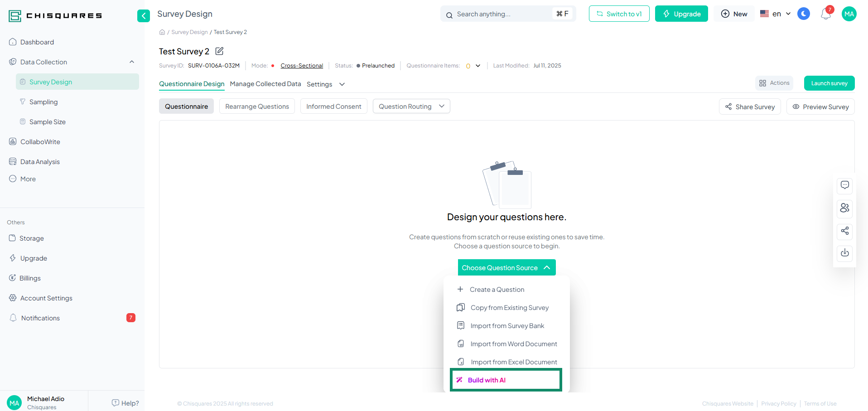
Task: Focus the Search anything field
Action: click(503, 14)
